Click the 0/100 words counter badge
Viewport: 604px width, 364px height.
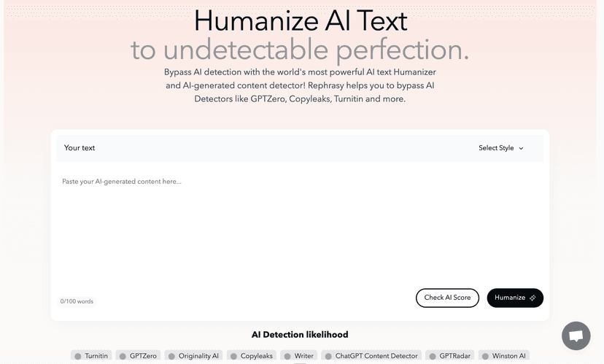coord(77,301)
